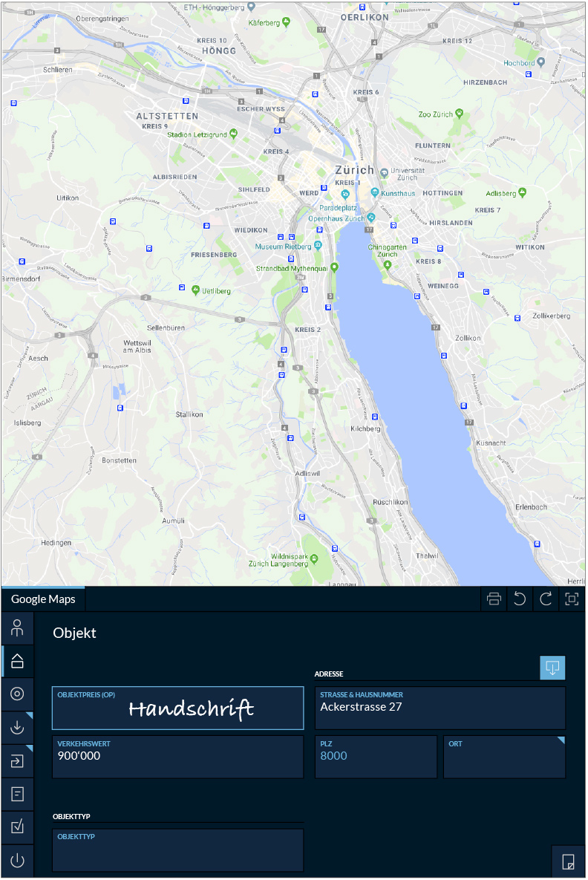Open the document sidebar section
This screenshot has height=880, width=588.
point(18,794)
